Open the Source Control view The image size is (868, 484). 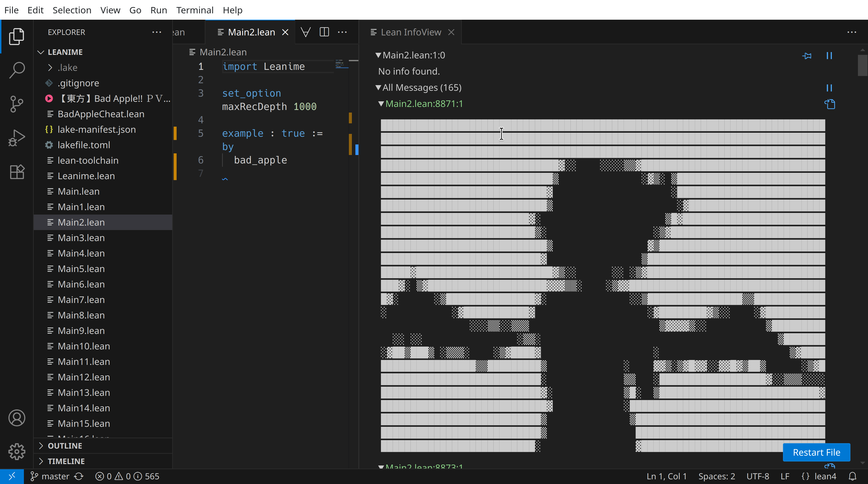pos(16,104)
